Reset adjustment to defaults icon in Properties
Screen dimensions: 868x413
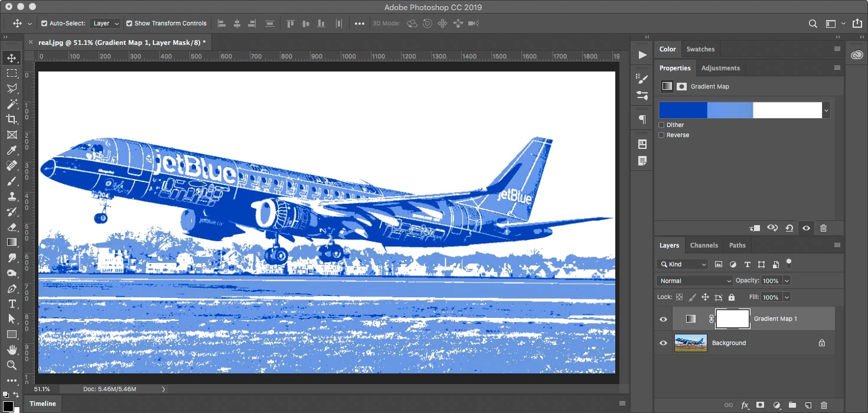point(789,228)
